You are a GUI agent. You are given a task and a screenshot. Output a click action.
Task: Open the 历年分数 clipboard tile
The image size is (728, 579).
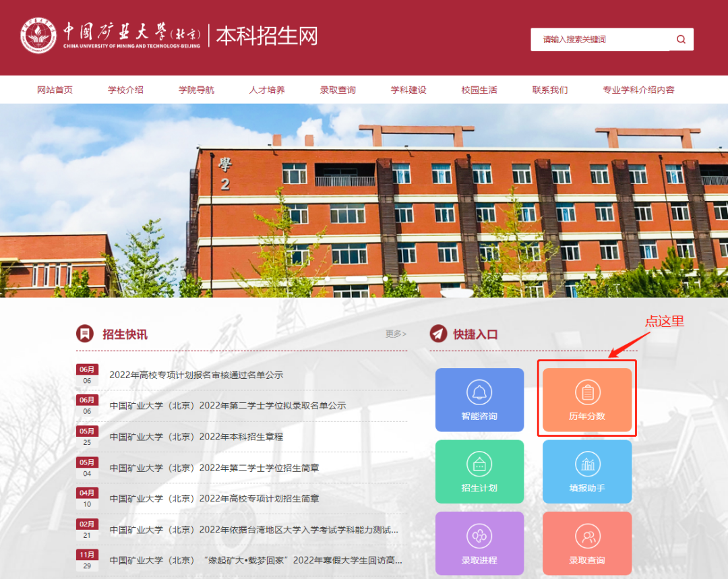pyautogui.click(x=586, y=399)
